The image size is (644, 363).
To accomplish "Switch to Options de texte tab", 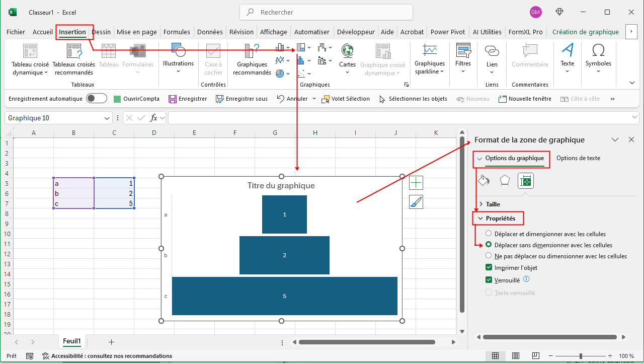I will coord(578,158).
